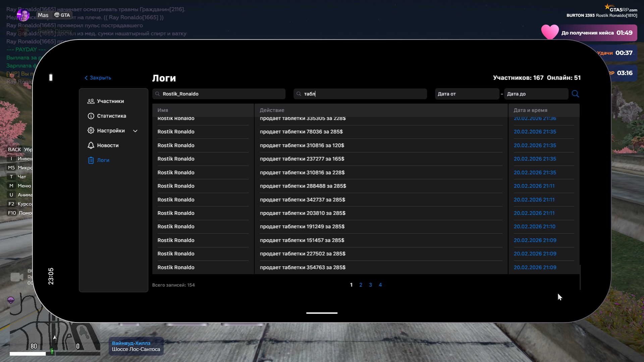Click the purple player avatar
The height and width of the screenshot is (362, 644).
click(23, 15)
